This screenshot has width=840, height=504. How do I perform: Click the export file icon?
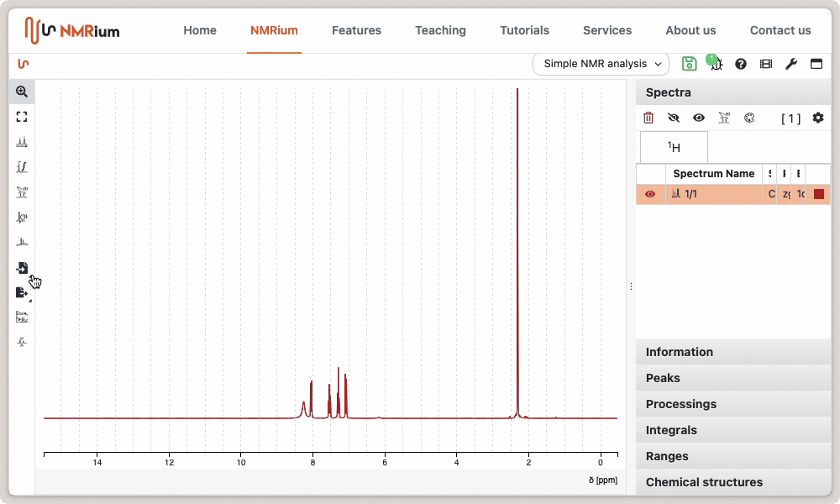[x=22, y=292]
